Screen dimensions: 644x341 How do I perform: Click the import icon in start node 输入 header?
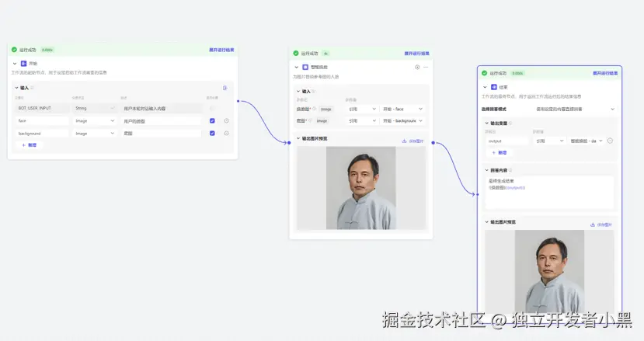(x=225, y=88)
